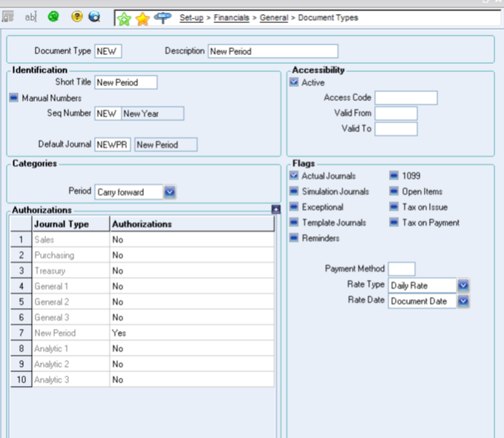Screen dimensions: 504x438
Task: Enable Exceptional flag
Action: point(294,206)
